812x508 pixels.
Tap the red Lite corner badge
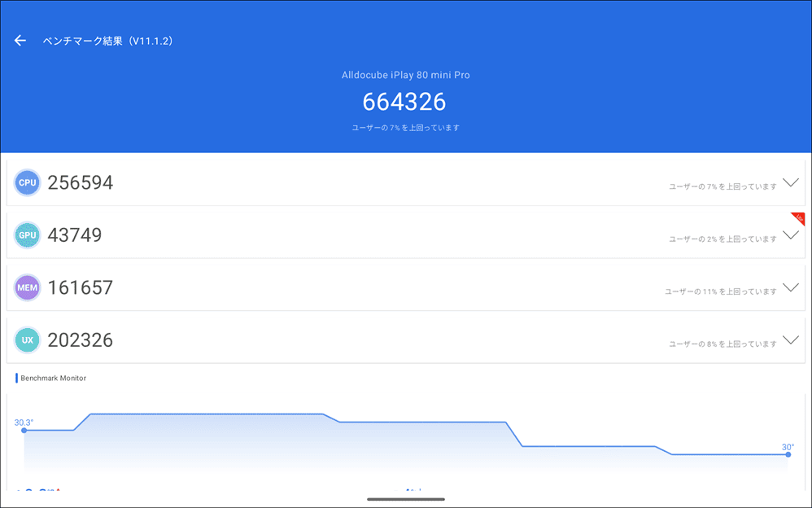point(799,217)
